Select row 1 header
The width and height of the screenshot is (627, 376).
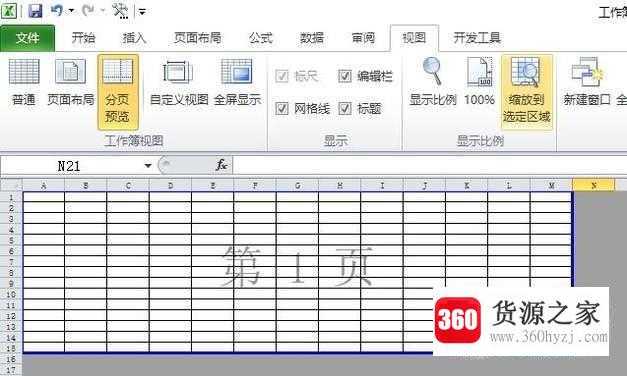coord(11,197)
